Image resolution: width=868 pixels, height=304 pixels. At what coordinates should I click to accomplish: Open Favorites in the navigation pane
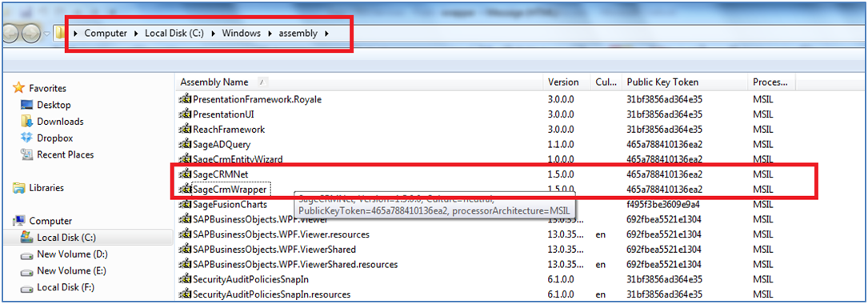[x=48, y=88]
